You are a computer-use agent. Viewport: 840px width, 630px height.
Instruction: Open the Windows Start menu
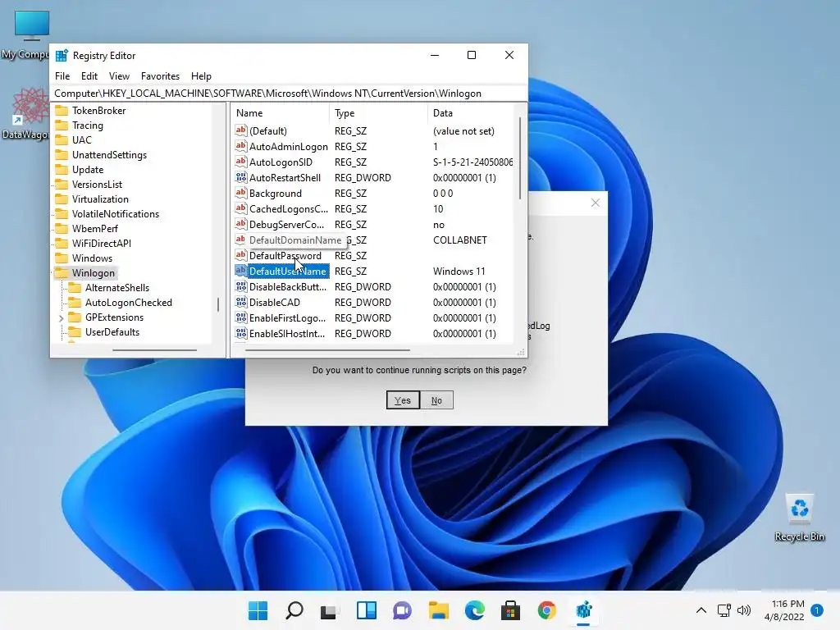(x=258, y=610)
